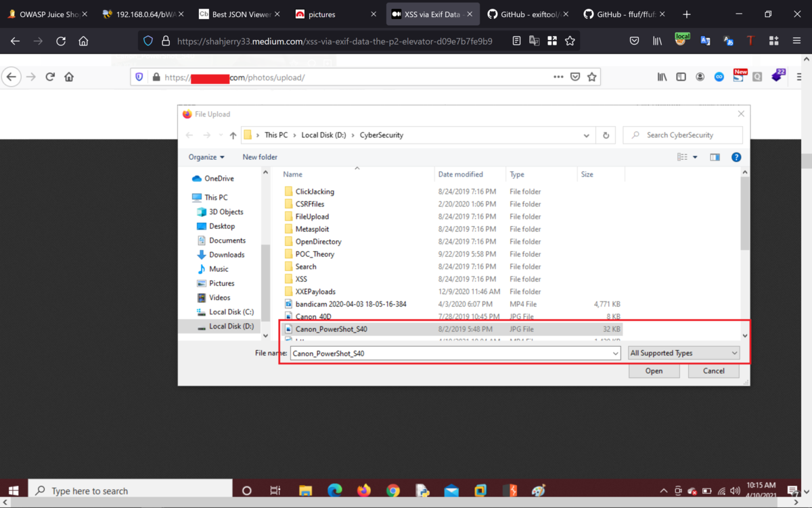Viewport: 812px width, 508px height.
Task: Click the up-folder arrow in File Upload dialog
Action: click(x=233, y=135)
